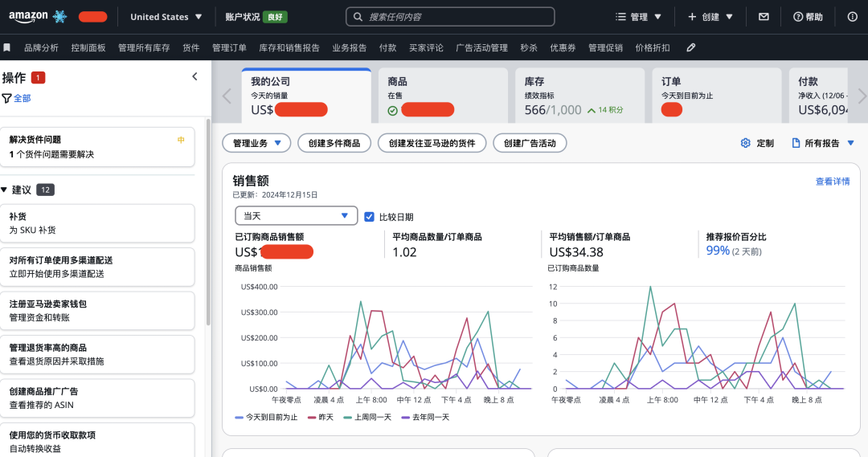Toggle the 比较日期 checkbox
Screen dimensions: 868x457
[369, 217]
